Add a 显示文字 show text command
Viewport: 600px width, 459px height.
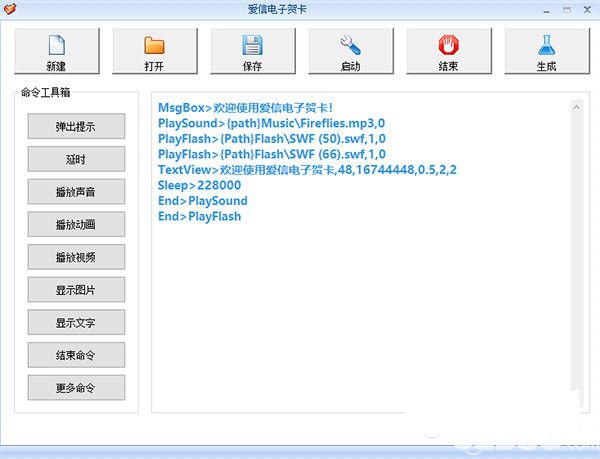point(76,322)
